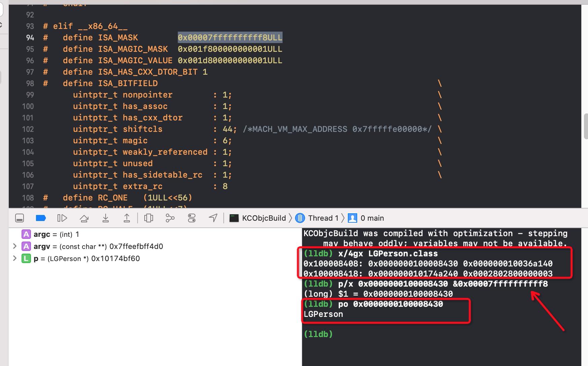
Task: Open Debug Memory Graph
Action: [170, 218]
